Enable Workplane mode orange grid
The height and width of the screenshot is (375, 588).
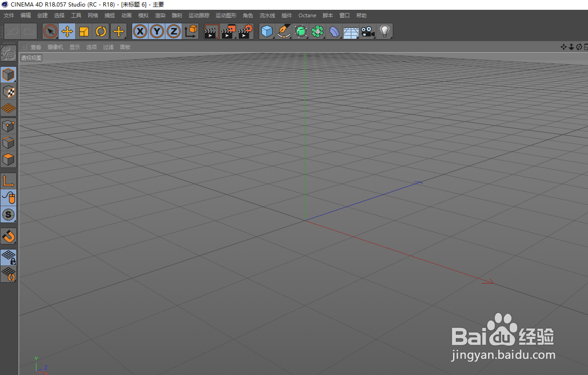pyautogui.click(x=8, y=108)
